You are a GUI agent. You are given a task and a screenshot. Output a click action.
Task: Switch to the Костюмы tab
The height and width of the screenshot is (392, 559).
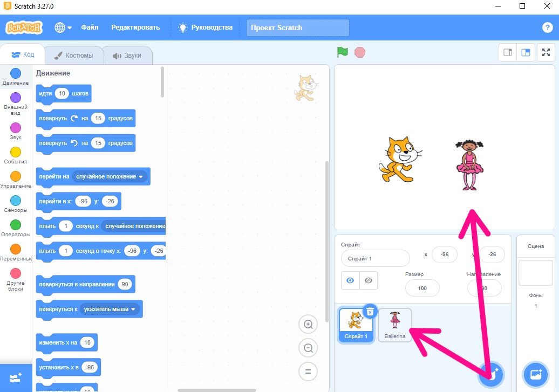click(x=74, y=56)
